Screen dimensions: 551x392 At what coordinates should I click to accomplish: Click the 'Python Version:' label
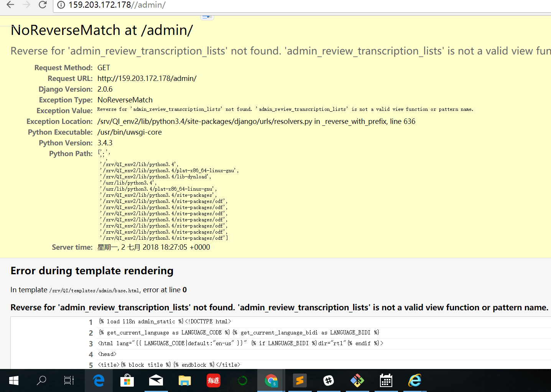[66, 143]
